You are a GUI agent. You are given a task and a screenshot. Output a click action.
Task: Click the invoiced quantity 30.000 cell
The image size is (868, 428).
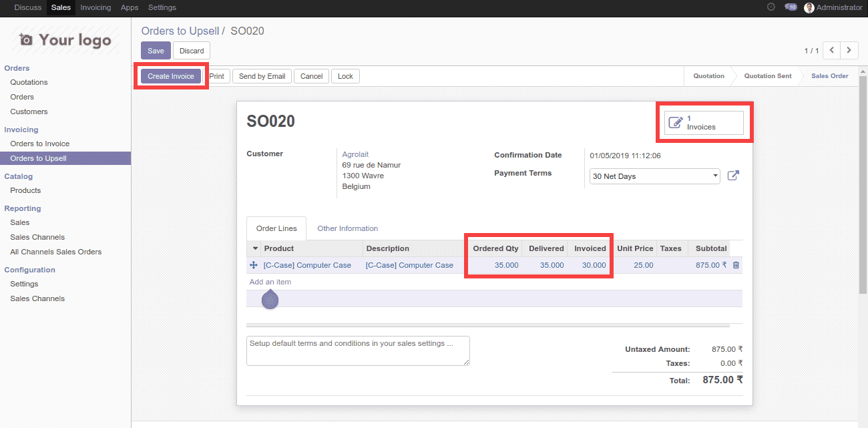coord(589,265)
